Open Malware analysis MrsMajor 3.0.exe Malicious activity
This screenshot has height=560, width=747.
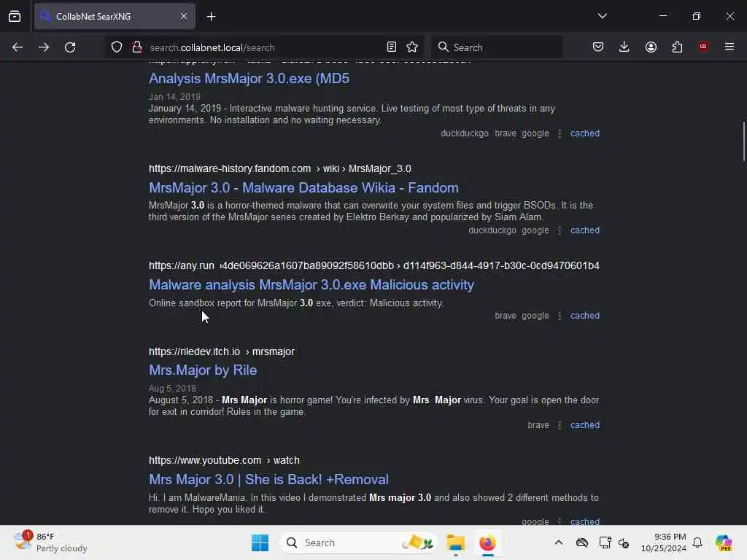pyautogui.click(x=311, y=285)
